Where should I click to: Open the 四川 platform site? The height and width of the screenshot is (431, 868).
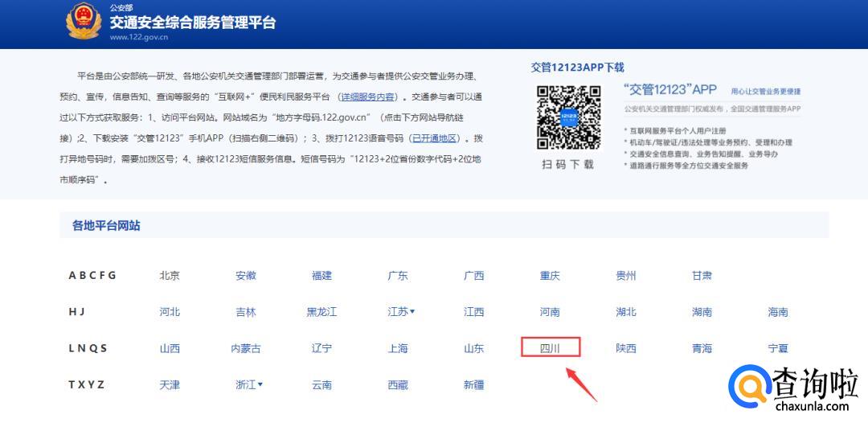[551, 348]
